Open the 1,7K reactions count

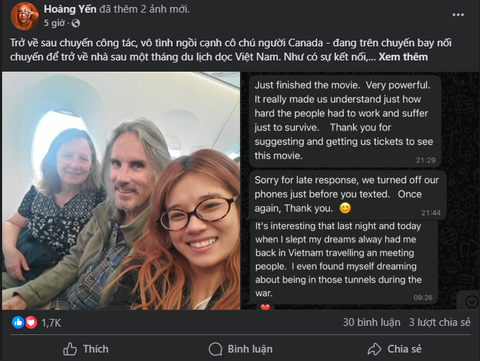pyautogui.click(x=51, y=323)
